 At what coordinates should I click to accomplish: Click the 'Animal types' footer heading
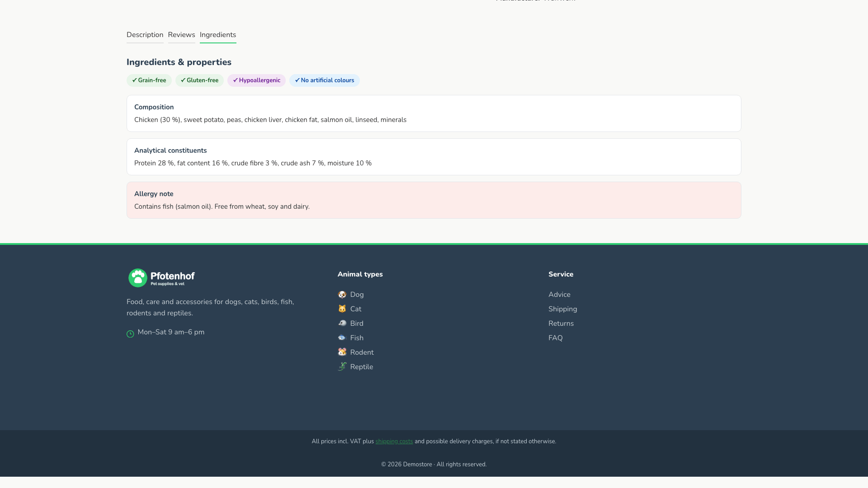pyautogui.click(x=360, y=274)
